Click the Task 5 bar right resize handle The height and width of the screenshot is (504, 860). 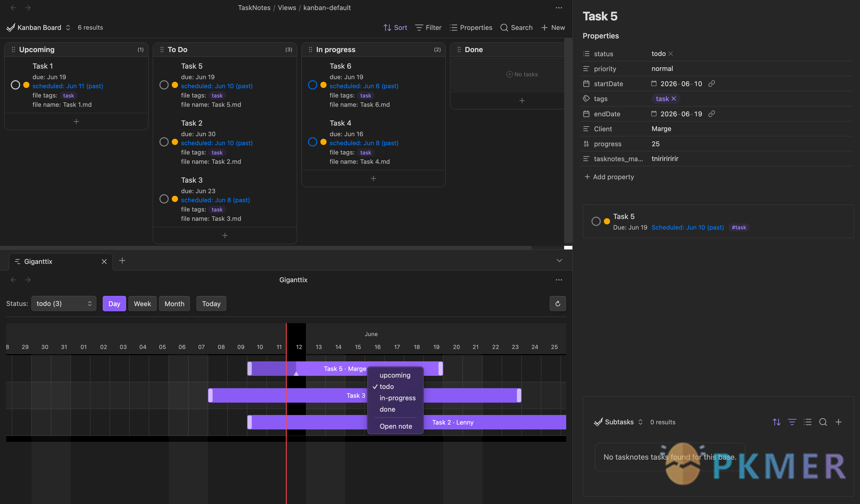[x=441, y=369]
